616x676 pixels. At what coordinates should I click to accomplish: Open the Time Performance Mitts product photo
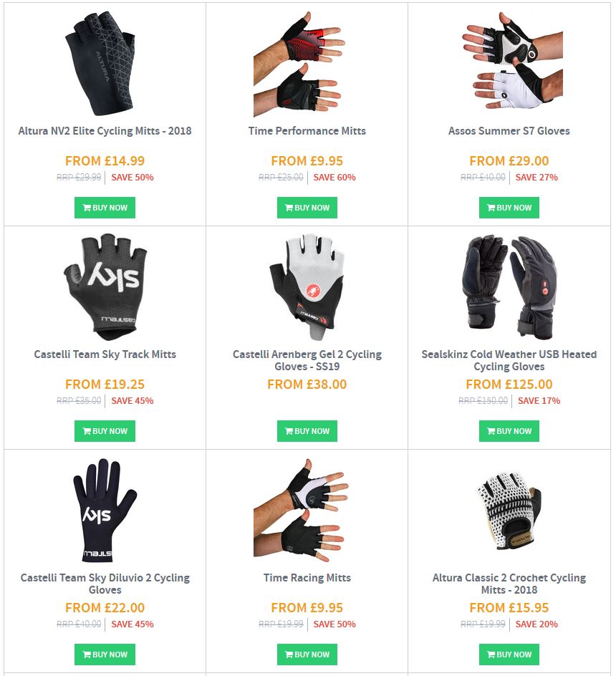tap(299, 64)
